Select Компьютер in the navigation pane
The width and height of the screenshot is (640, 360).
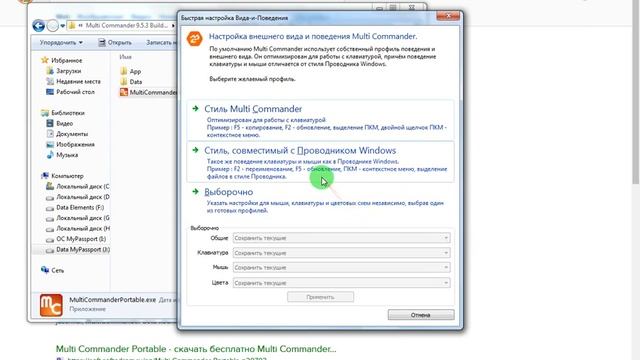coord(67,176)
